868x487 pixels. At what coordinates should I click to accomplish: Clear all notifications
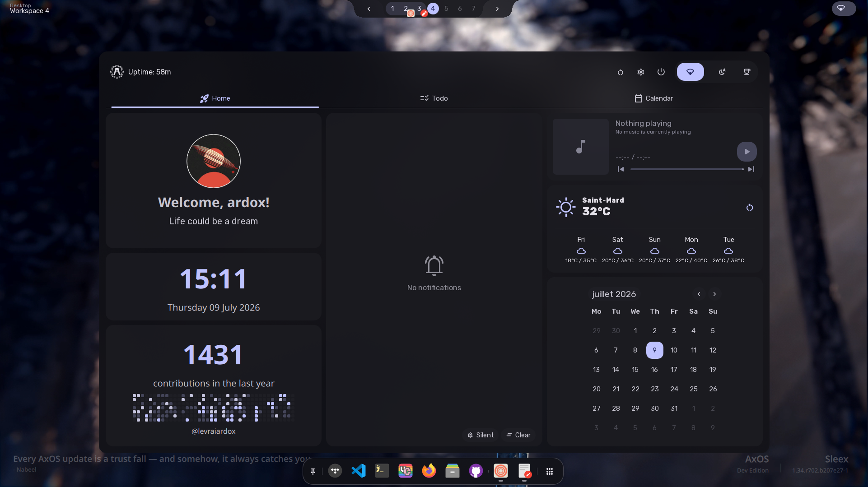tap(518, 435)
